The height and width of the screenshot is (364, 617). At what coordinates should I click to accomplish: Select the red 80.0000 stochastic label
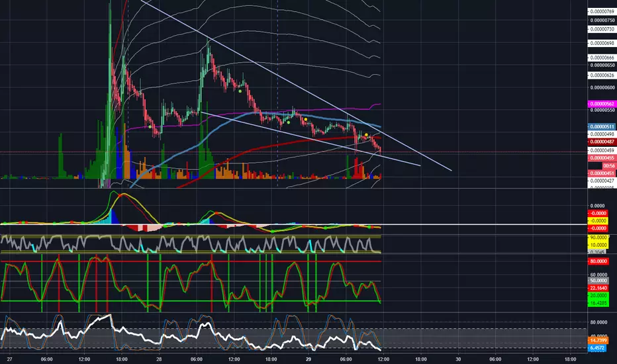[598, 261]
